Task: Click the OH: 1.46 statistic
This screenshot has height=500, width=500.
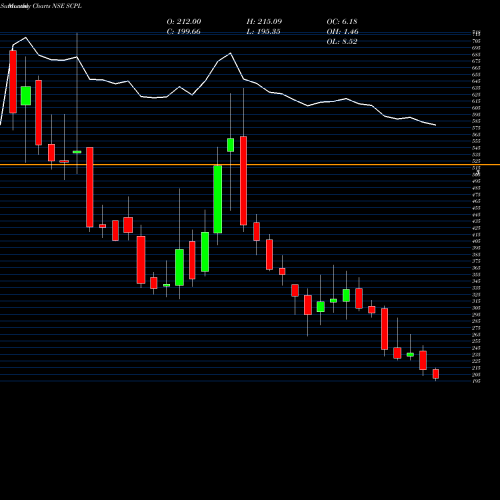Action: click(x=342, y=32)
